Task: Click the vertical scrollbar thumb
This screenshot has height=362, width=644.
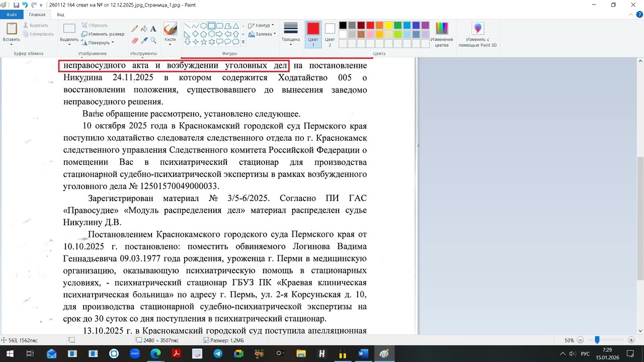Action: 640,219
